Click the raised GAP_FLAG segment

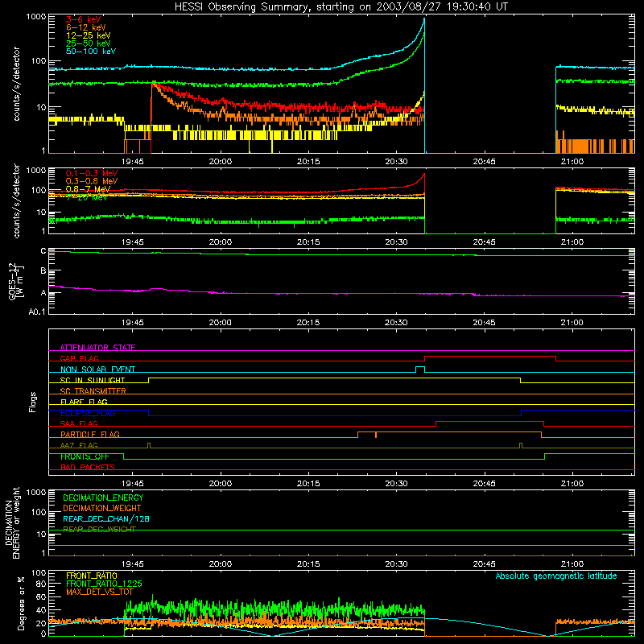pos(490,357)
